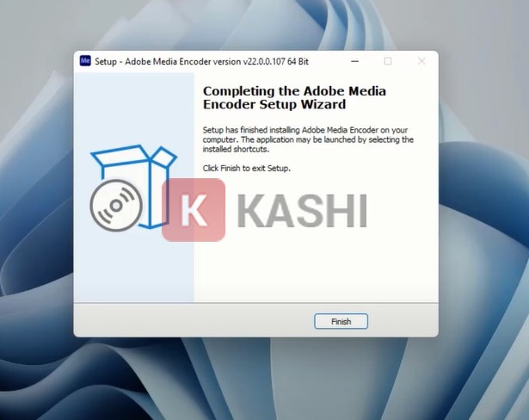The width and height of the screenshot is (529, 420).
Task: Click the empty white area below the watermark
Action: coord(316,270)
